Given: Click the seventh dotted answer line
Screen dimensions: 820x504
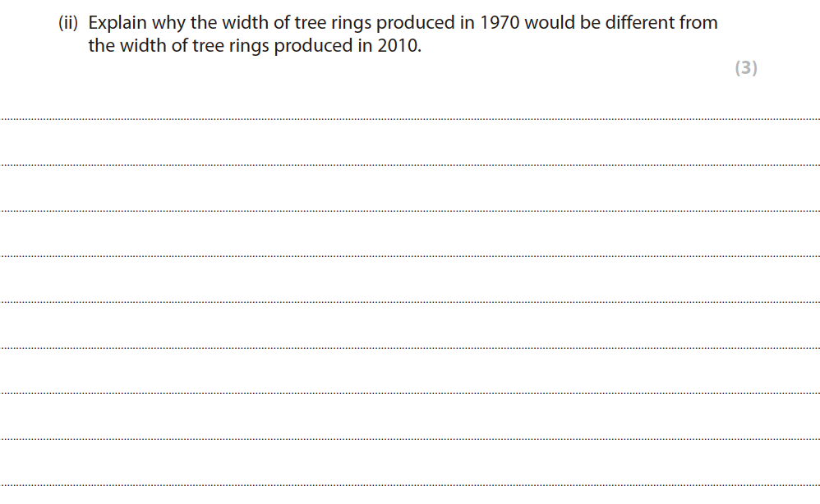Looking at the screenshot, I should coord(410,393).
